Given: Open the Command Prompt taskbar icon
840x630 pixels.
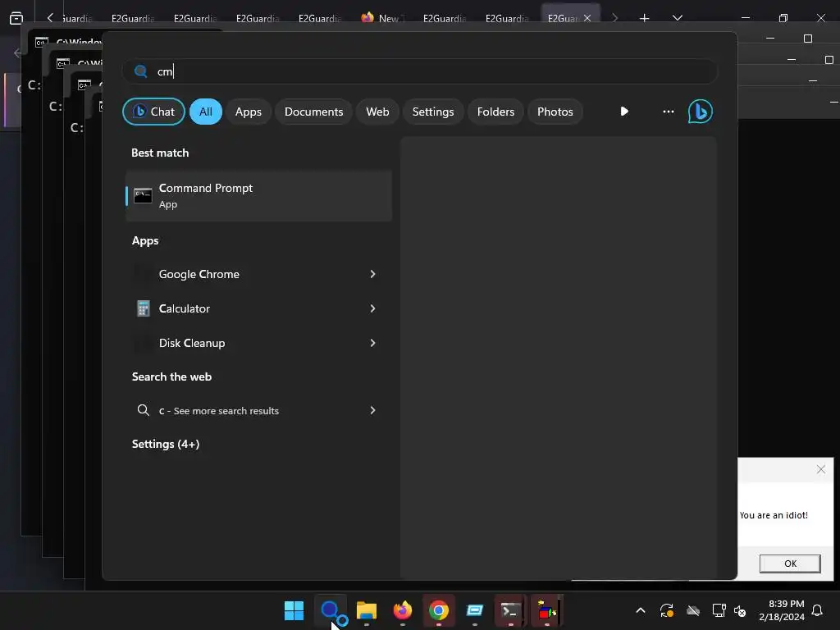Looking at the screenshot, I should (510, 610).
